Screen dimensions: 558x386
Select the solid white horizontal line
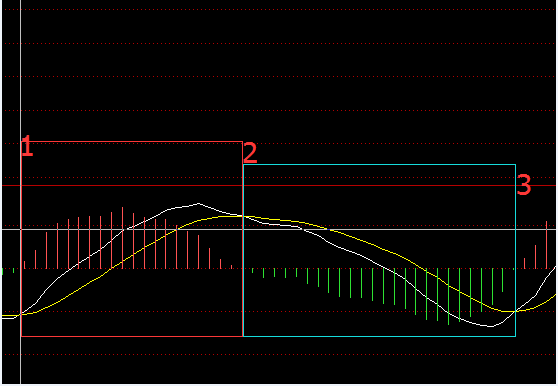279,229
